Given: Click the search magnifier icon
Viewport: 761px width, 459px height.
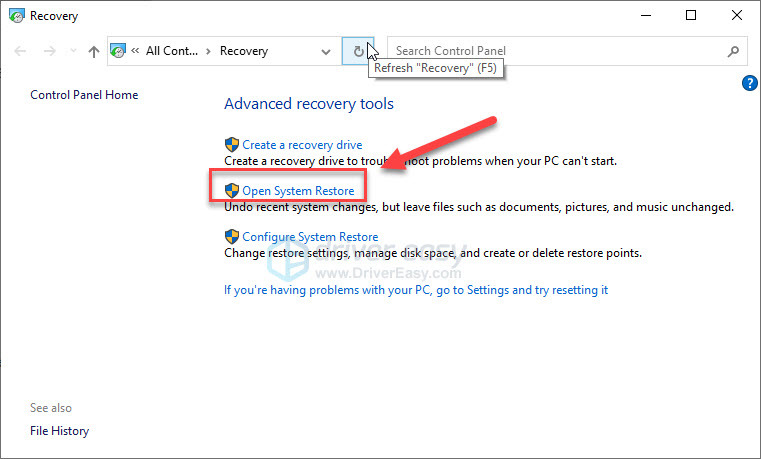Looking at the screenshot, I should point(733,51).
